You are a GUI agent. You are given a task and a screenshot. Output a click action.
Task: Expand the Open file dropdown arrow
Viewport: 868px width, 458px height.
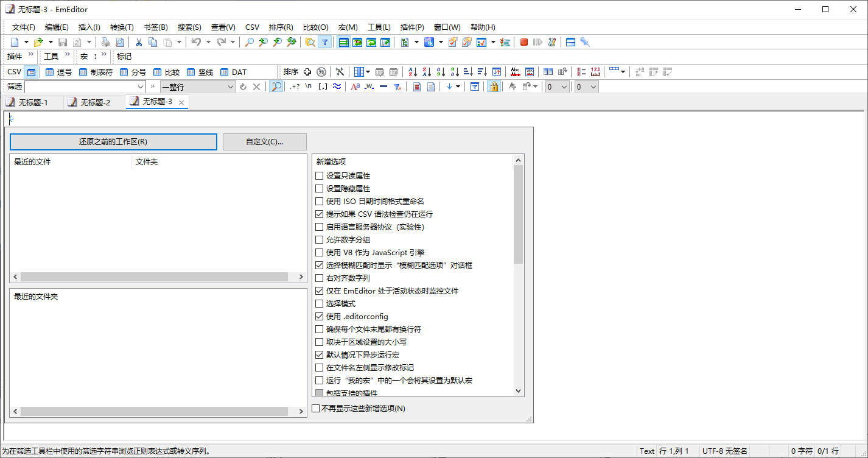coord(50,42)
